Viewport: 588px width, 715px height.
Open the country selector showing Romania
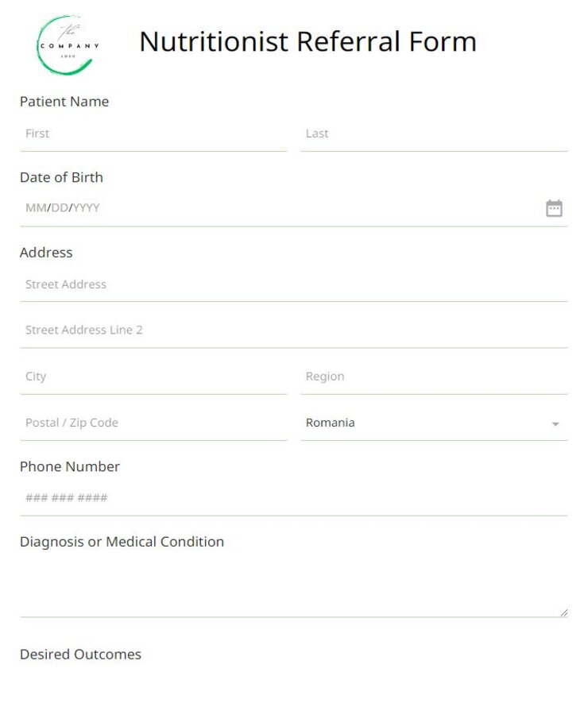434,423
